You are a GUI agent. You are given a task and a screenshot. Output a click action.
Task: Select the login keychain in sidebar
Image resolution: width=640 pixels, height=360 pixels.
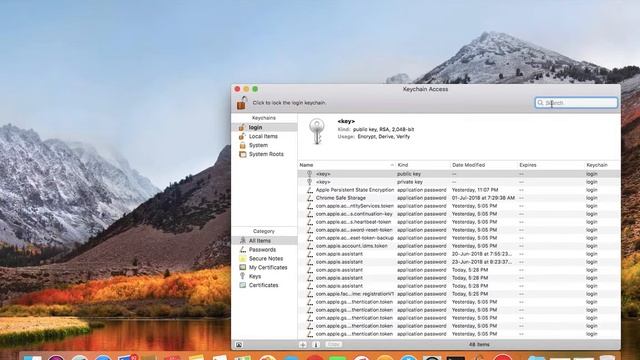[x=264, y=127]
